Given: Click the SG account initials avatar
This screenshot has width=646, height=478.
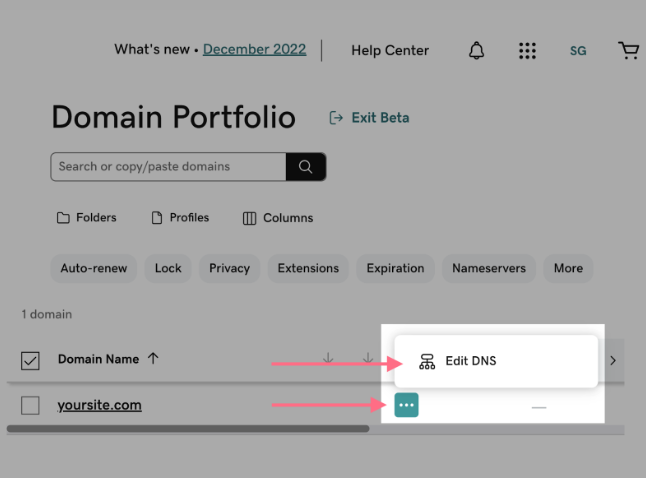Looking at the screenshot, I should coord(578,50).
